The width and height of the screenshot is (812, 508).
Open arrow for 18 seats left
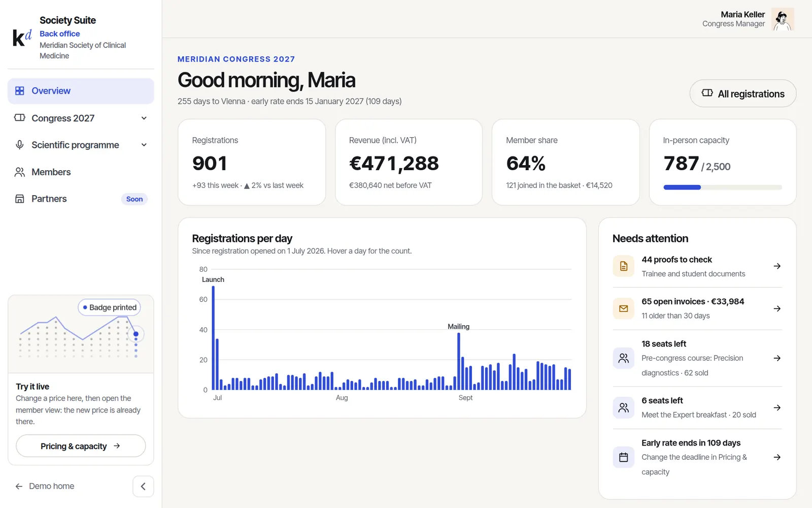point(777,358)
